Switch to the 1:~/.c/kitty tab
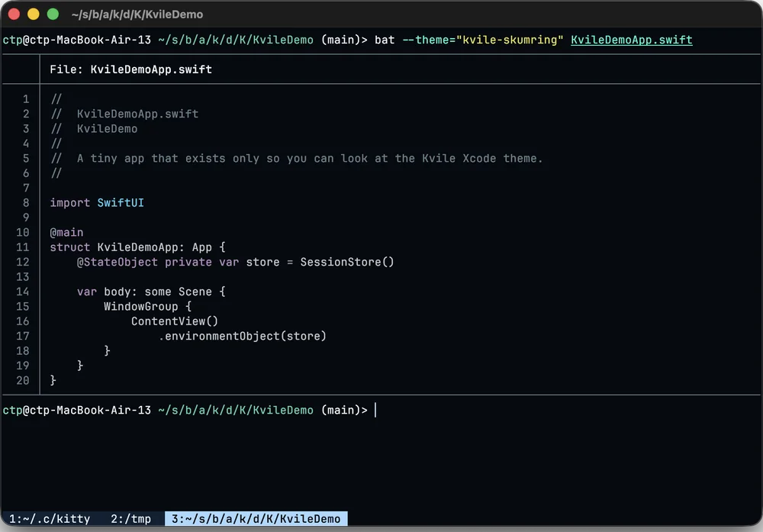This screenshot has height=532, width=763. point(50,519)
